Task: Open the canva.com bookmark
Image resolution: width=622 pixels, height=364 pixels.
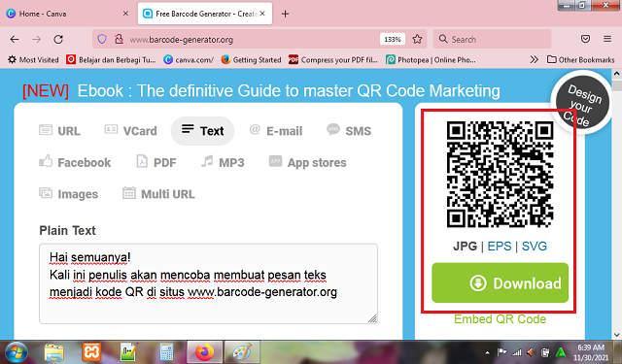Action: point(189,60)
